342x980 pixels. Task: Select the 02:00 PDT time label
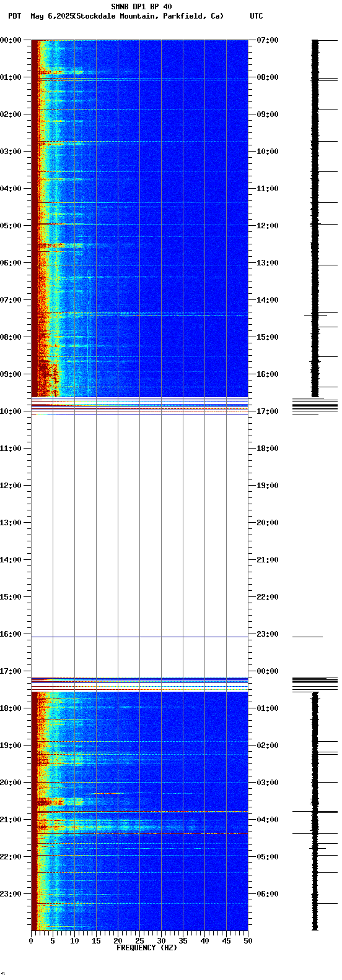[x=11, y=114]
